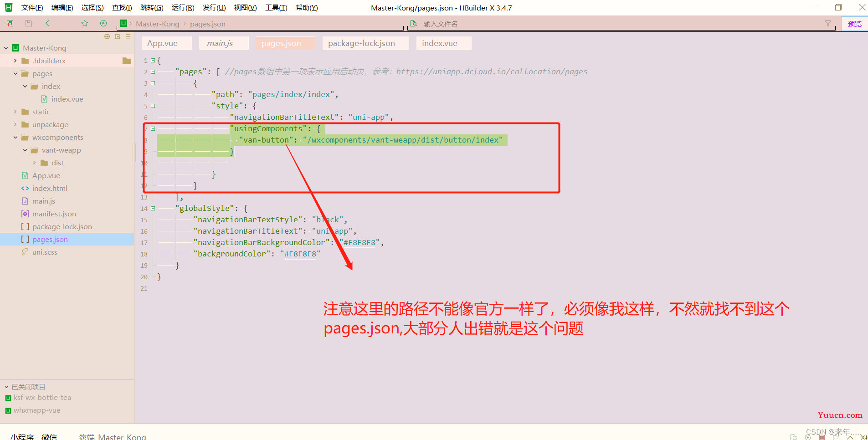This screenshot has width=868, height=440.
Task: Click the locate current file target icon
Action: tap(107, 36)
